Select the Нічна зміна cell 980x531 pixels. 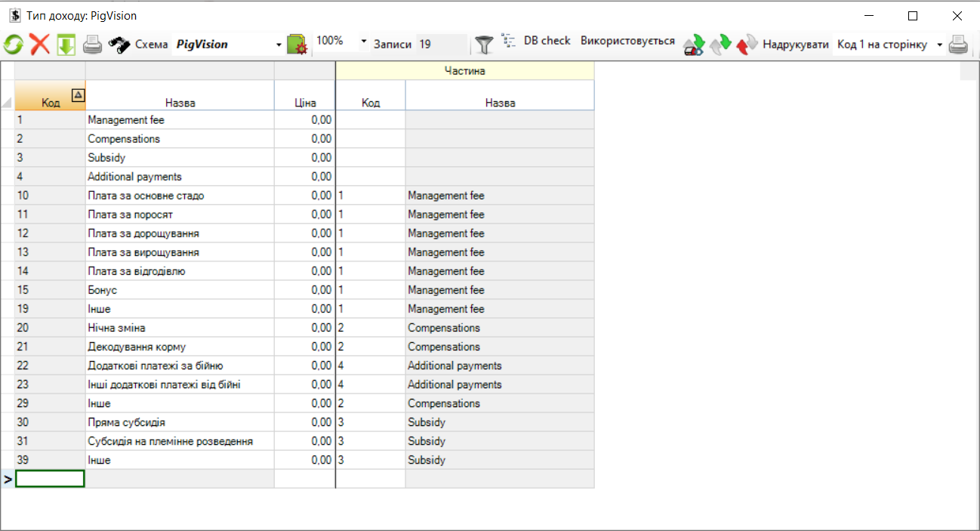(x=180, y=328)
